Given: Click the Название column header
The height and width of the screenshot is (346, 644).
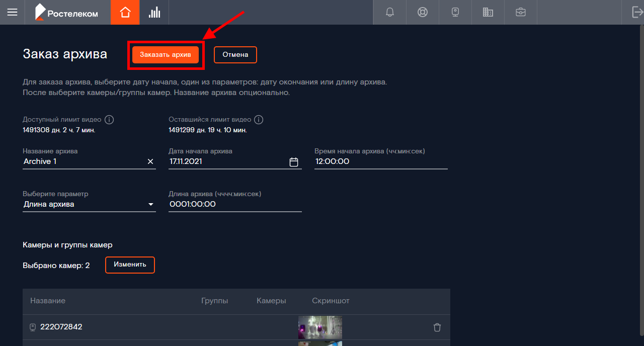Looking at the screenshot, I should pos(48,301).
